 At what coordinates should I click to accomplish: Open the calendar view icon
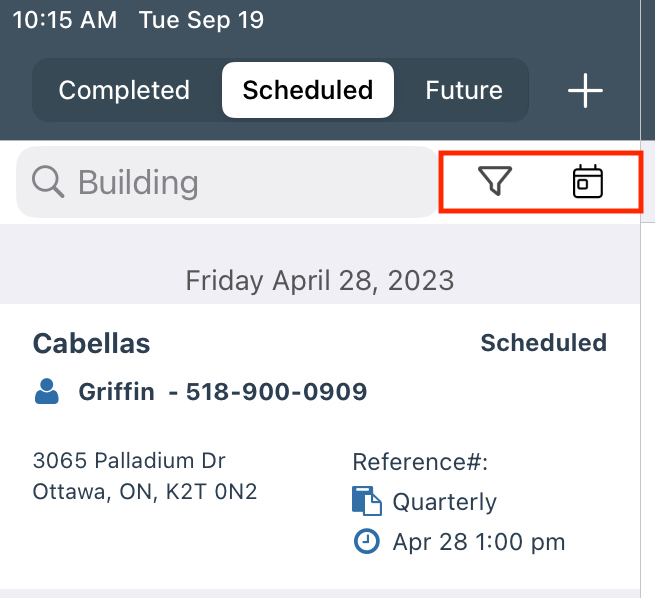pyautogui.click(x=587, y=182)
